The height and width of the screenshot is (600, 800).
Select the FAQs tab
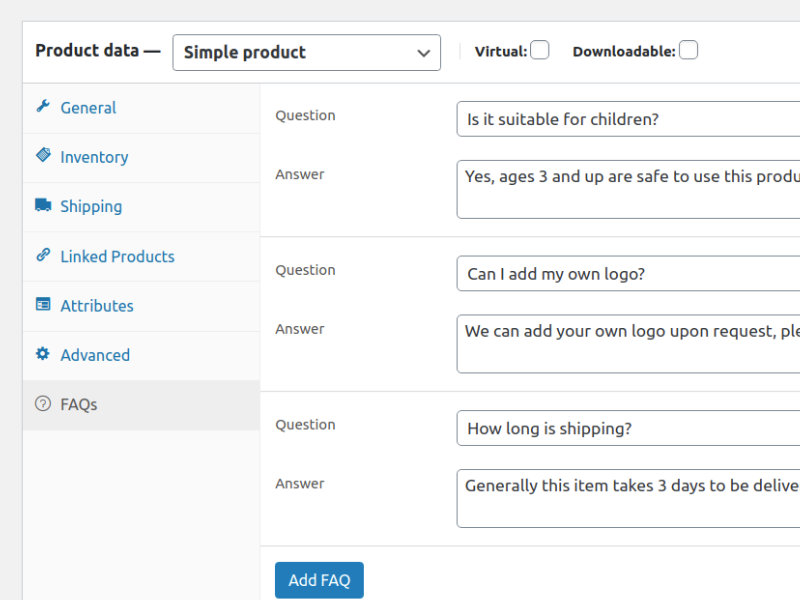pyautogui.click(x=141, y=405)
